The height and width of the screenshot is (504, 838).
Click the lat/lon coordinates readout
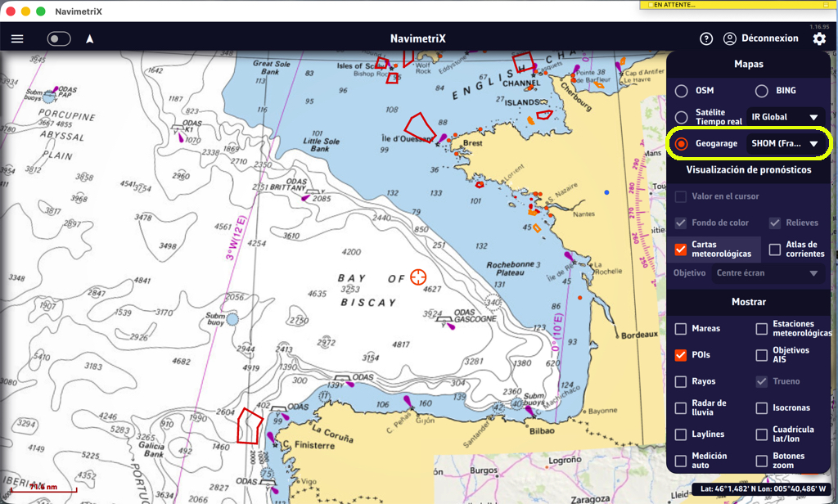pos(763,489)
